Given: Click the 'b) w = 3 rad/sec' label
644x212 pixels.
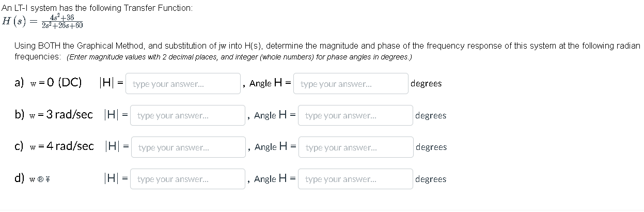Looking at the screenshot, I should (54, 115).
